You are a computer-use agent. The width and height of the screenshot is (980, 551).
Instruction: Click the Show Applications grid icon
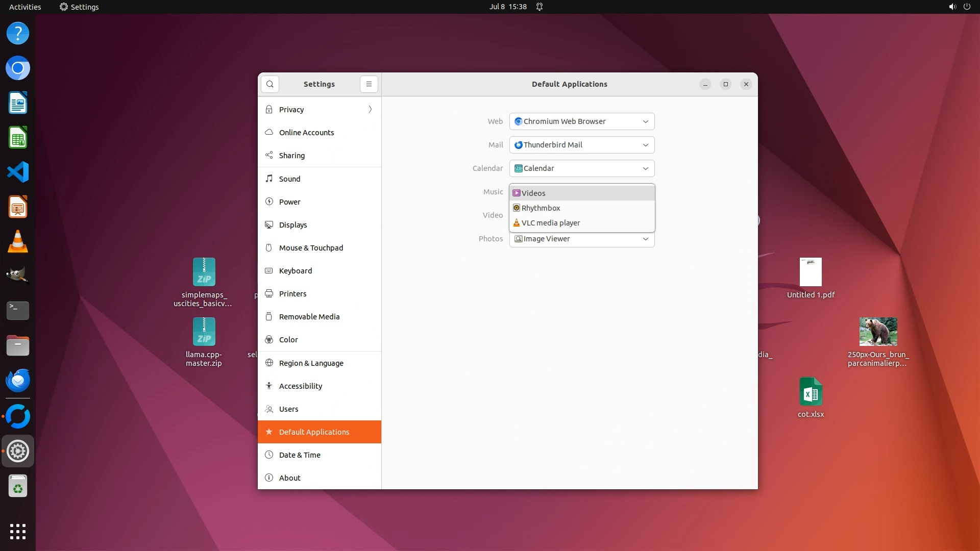18,531
